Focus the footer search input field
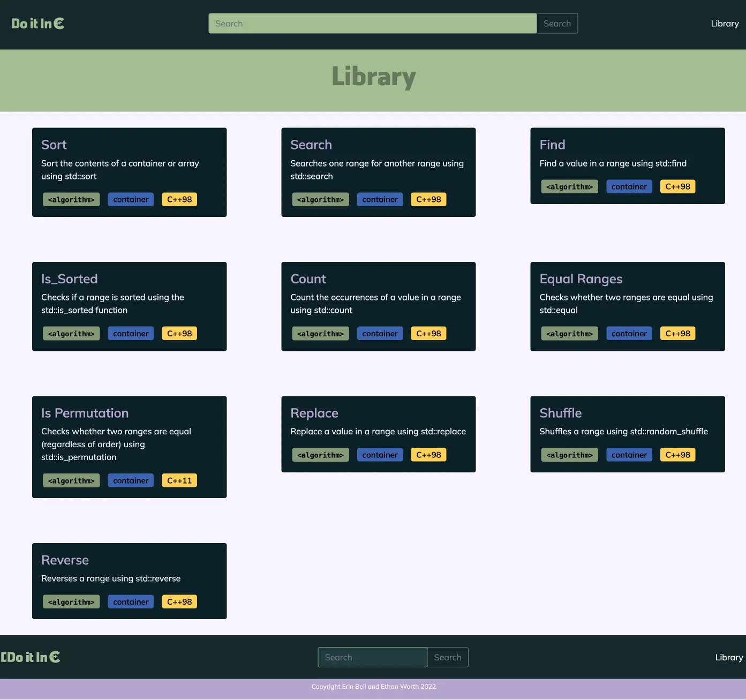746x700 pixels. [x=373, y=657]
